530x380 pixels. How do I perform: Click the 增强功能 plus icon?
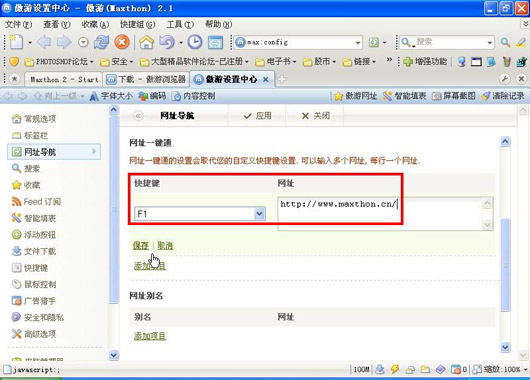click(x=408, y=62)
